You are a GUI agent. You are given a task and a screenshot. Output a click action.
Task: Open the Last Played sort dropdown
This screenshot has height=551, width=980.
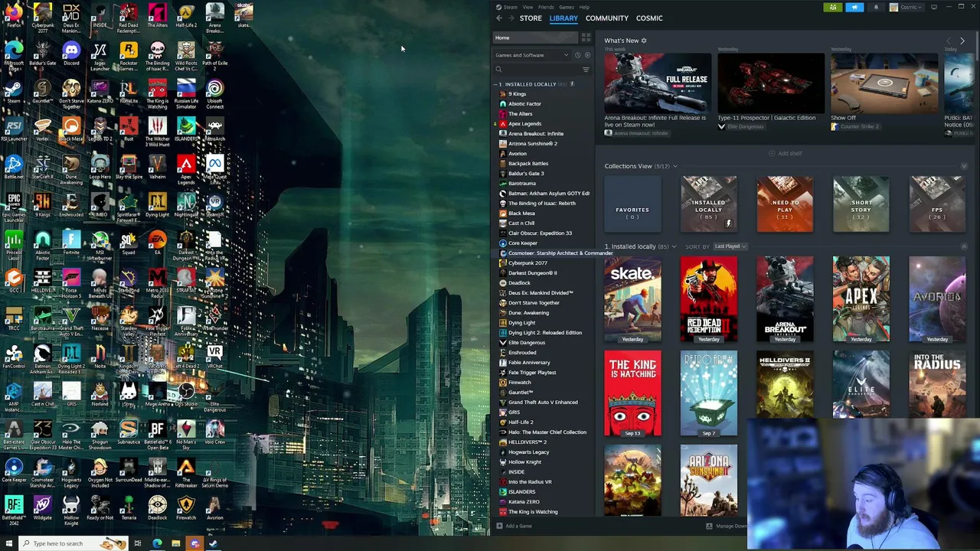730,246
